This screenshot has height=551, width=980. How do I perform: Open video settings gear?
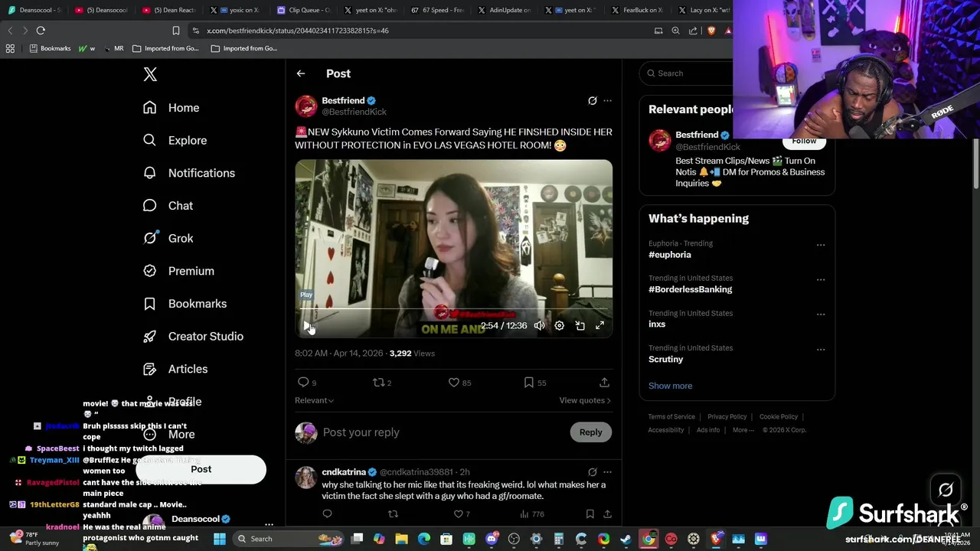(x=560, y=326)
